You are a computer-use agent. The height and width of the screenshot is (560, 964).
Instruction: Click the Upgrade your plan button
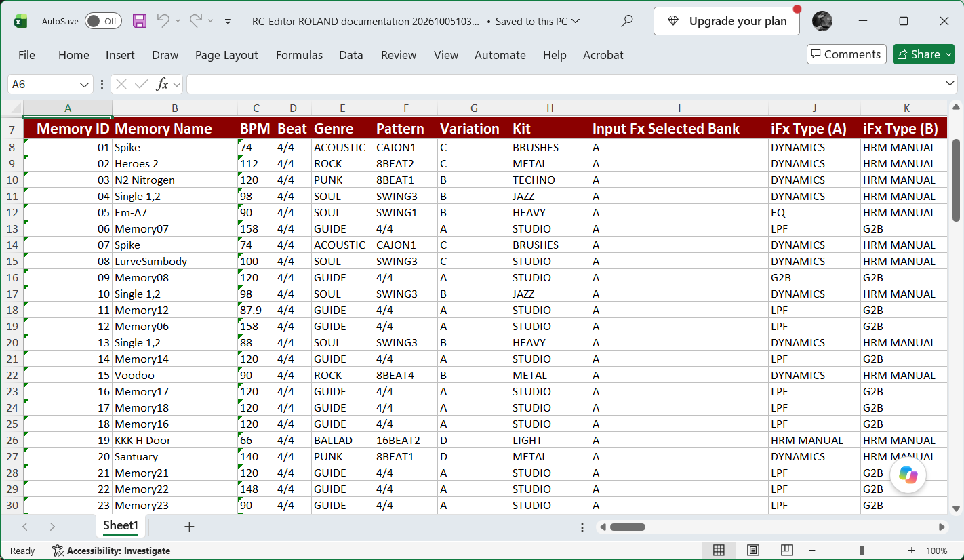tap(727, 21)
